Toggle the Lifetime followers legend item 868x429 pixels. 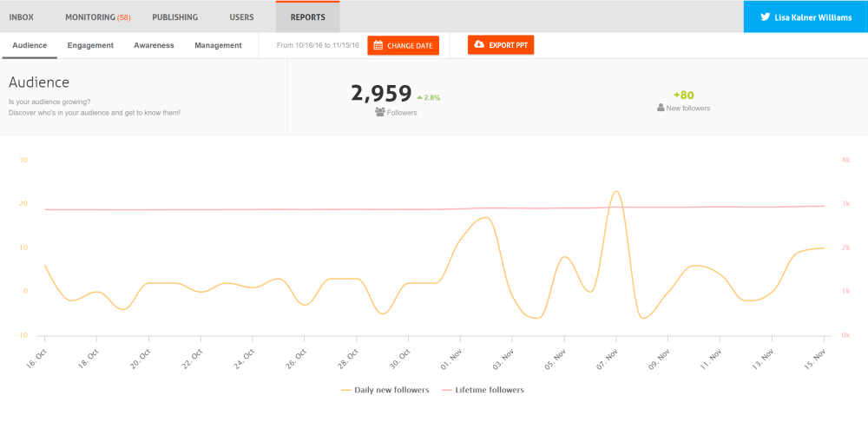483,390
